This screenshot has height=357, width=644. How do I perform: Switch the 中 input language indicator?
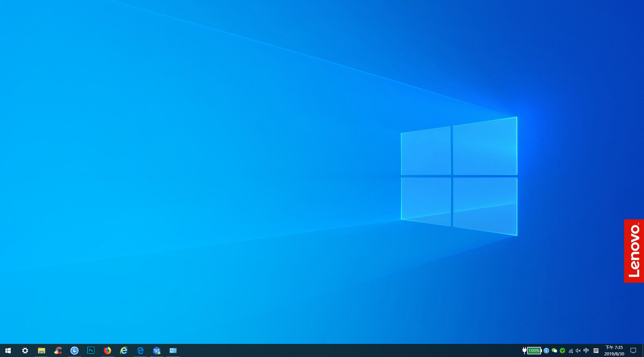(586, 351)
